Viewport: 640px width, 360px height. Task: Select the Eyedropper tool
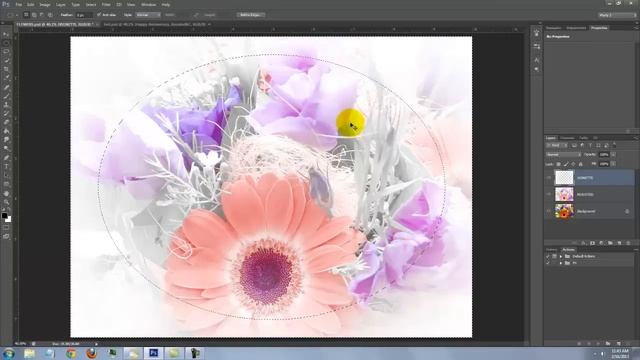click(6, 78)
